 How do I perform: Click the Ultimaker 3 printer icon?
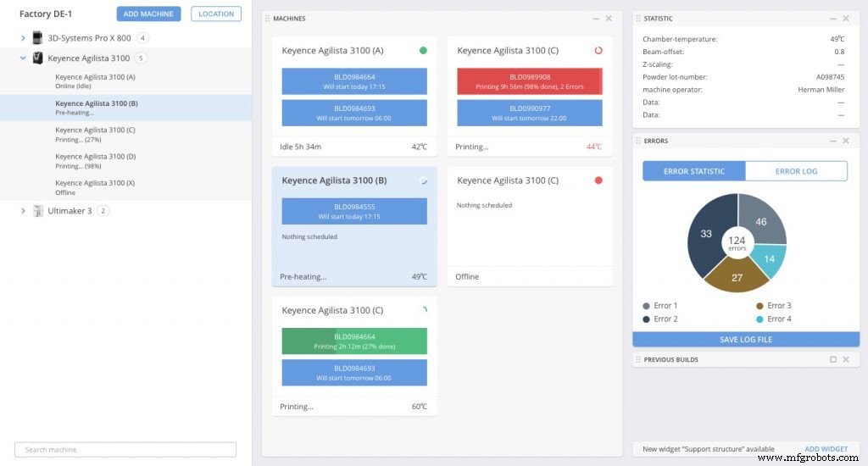(36, 211)
